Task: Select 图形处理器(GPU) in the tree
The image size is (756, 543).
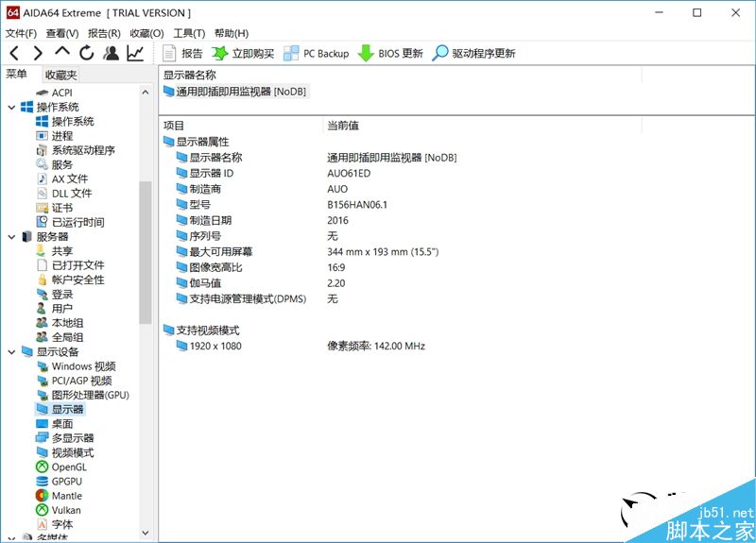Action: 83,396
